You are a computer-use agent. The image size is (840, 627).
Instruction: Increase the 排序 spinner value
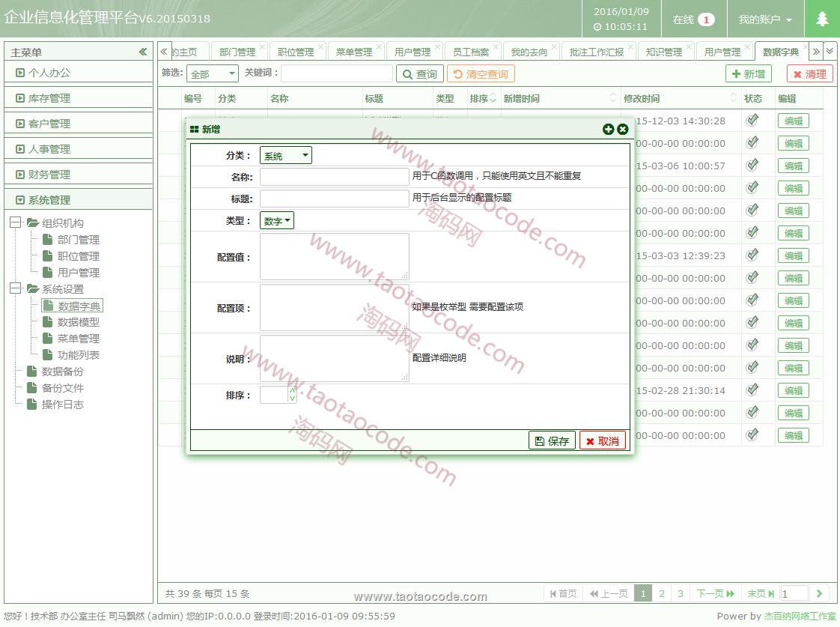click(x=292, y=390)
